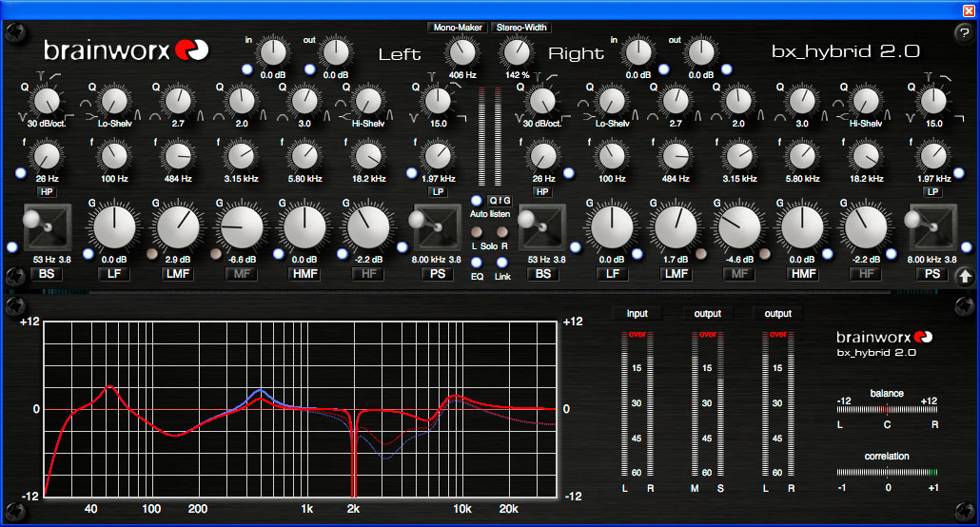This screenshot has height=527, width=980.
Task: Enable Auto listen LED
Action: click(x=477, y=201)
